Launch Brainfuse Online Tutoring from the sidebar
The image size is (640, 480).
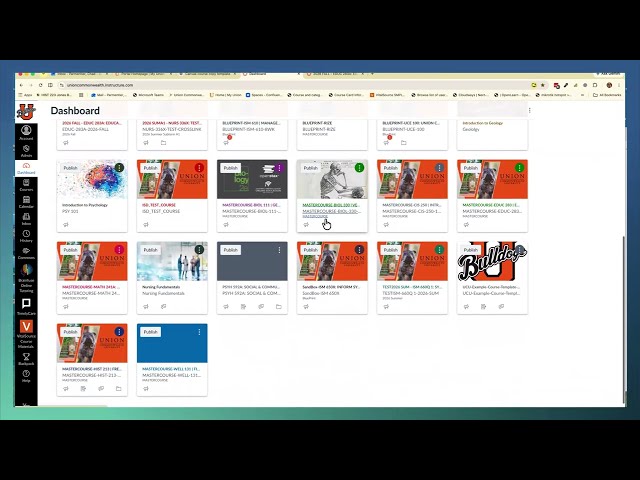pos(26,279)
